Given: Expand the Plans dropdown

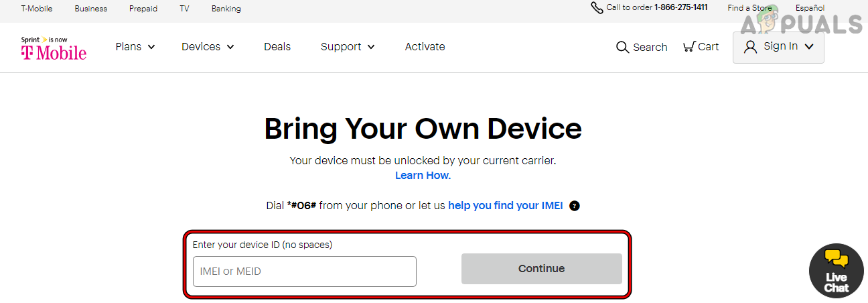Looking at the screenshot, I should point(135,47).
